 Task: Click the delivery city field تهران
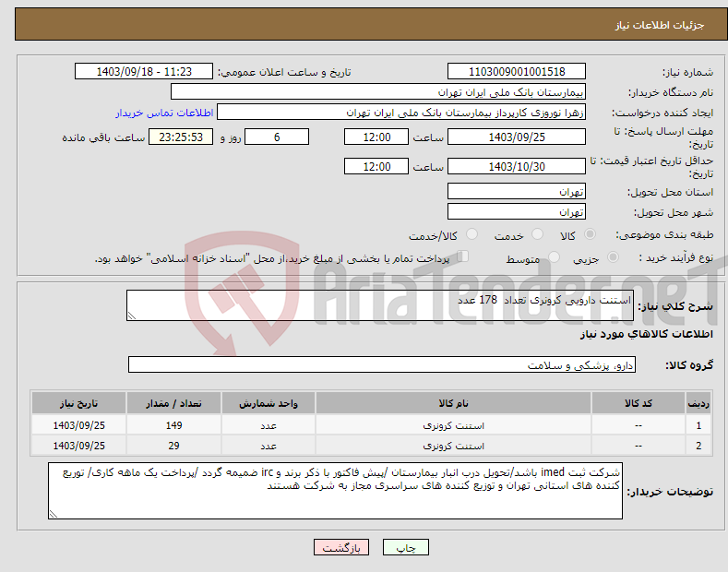pos(517,211)
